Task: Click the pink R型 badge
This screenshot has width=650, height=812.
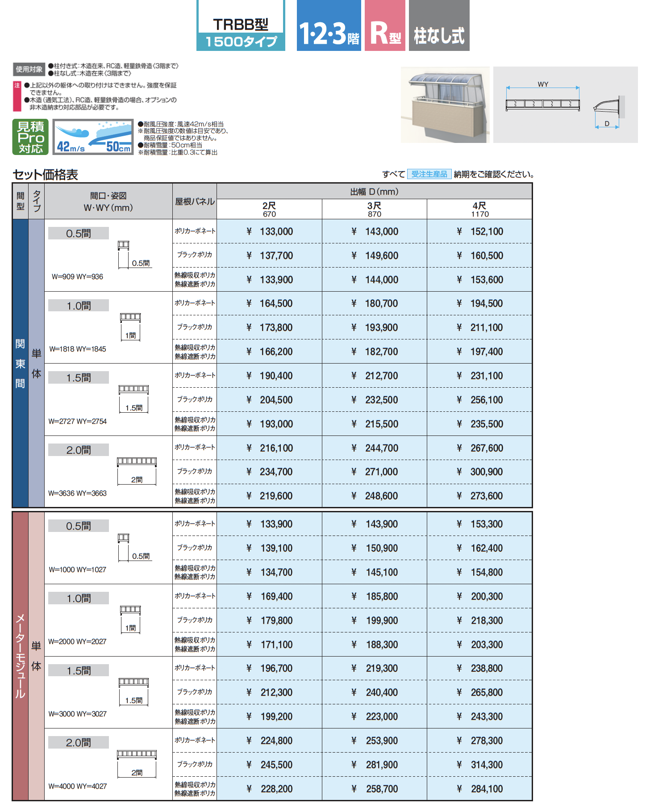Action: click(385, 25)
